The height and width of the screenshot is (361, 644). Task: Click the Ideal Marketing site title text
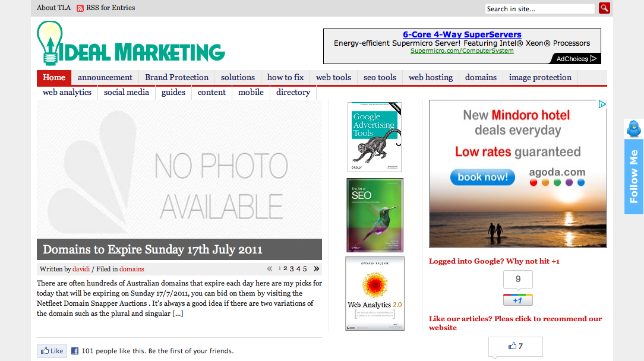point(143,53)
